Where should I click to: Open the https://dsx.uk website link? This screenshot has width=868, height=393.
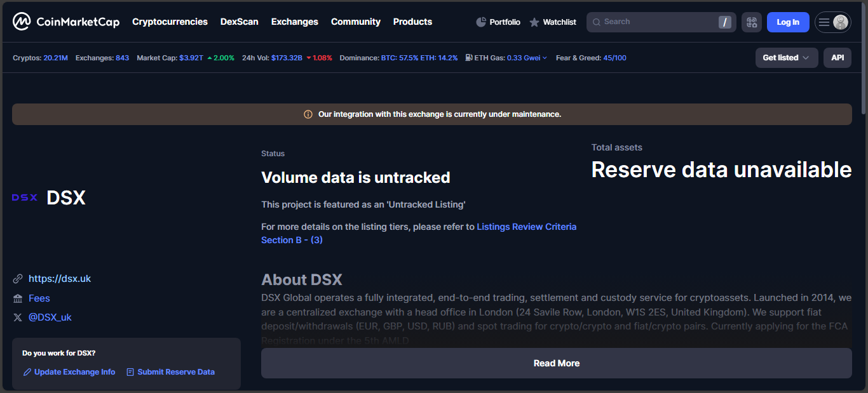[60, 279]
